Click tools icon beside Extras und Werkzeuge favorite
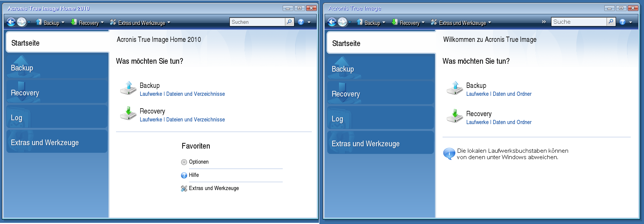 click(184, 189)
